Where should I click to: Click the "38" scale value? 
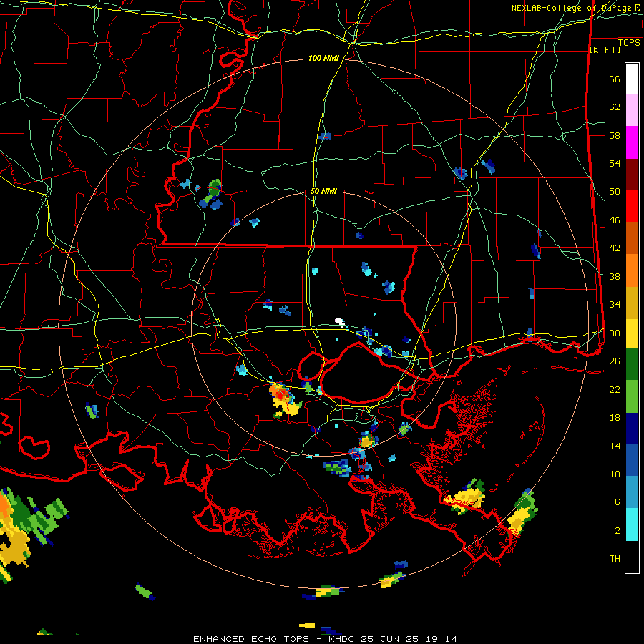[x=615, y=276]
